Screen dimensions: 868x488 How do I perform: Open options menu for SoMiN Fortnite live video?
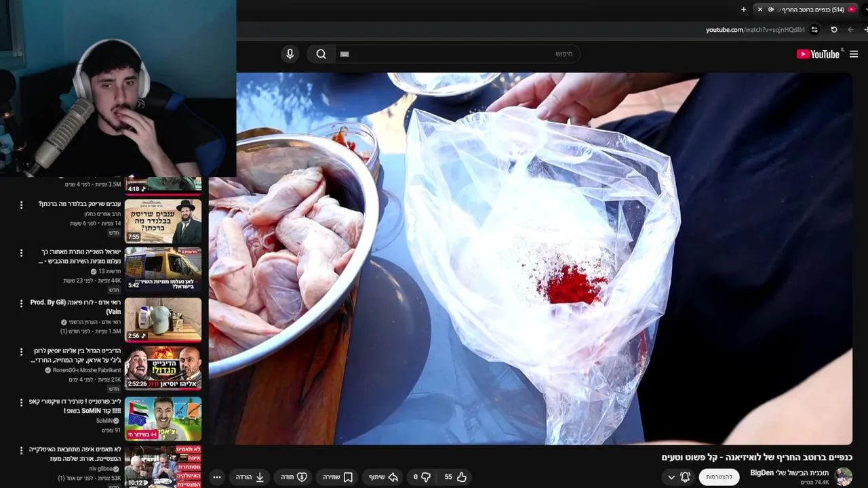21,403
